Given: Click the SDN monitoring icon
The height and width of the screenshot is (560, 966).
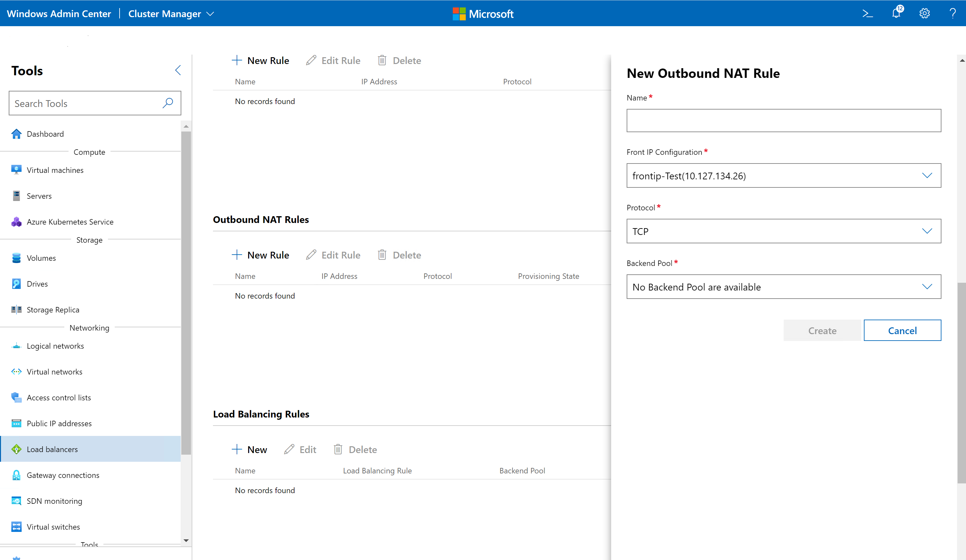Looking at the screenshot, I should point(16,501).
